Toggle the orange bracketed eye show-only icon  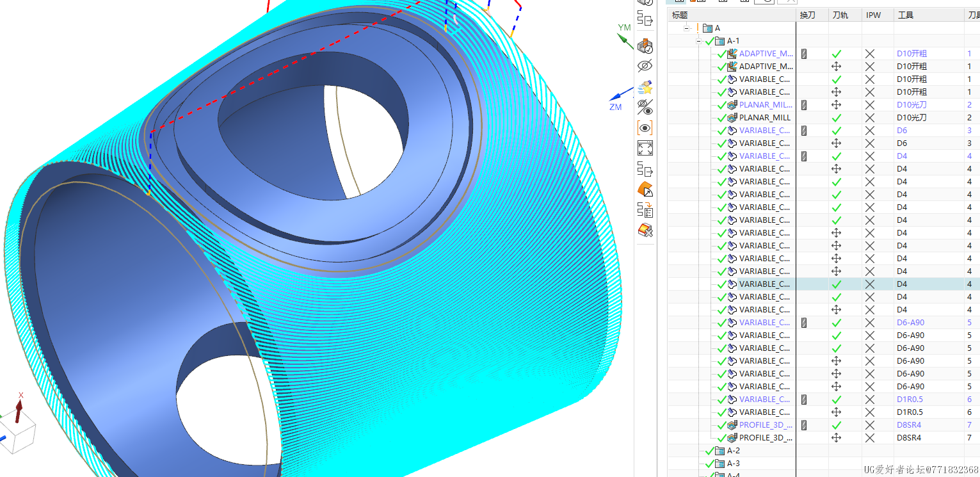pyautogui.click(x=645, y=127)
